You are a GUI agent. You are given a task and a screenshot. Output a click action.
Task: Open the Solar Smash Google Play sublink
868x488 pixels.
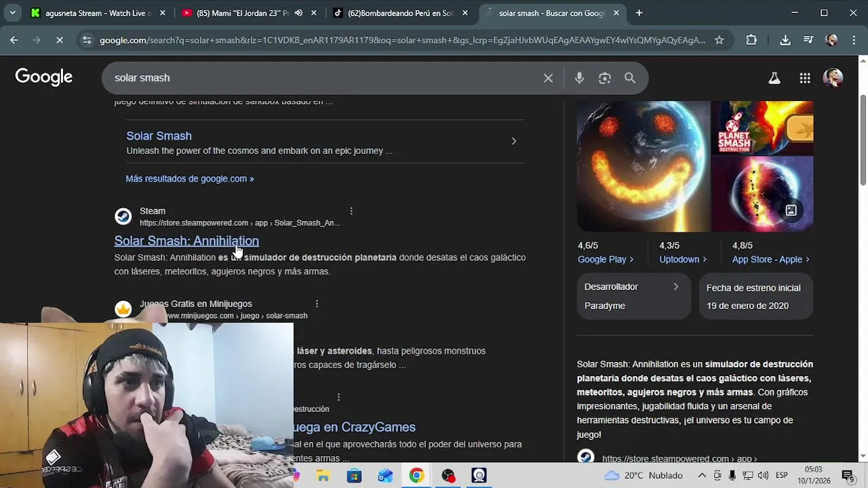159,136
